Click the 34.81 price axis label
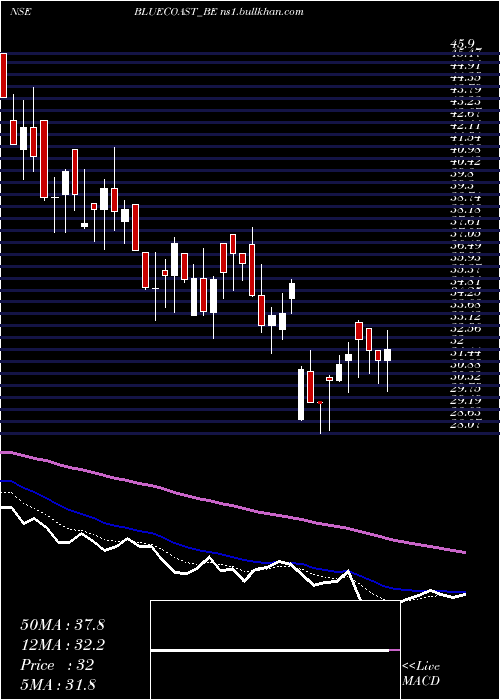This screenshot has width=500, height=700. pos(466,282)
